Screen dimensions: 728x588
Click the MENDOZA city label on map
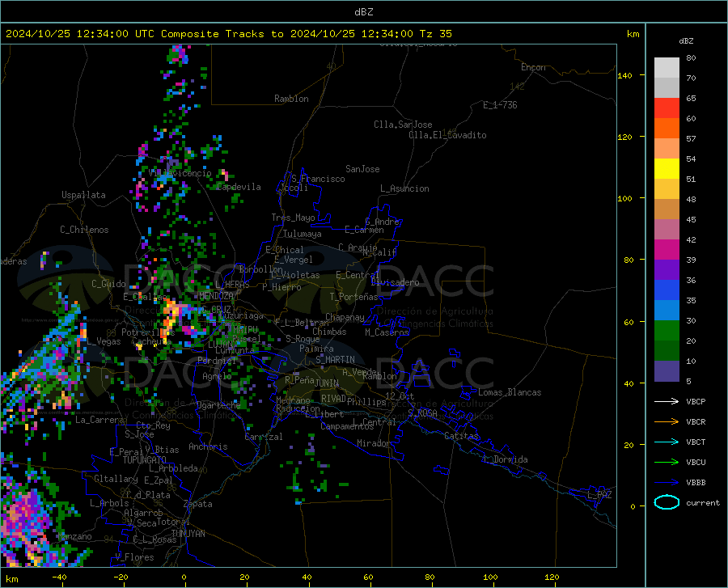point(216,296)
